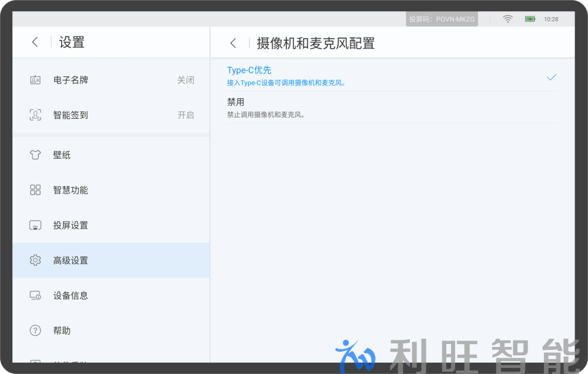Click the 壁纸 shirt icon
Image resolution: width=588 pixels, height=374 pixels.
coord(35,155)
